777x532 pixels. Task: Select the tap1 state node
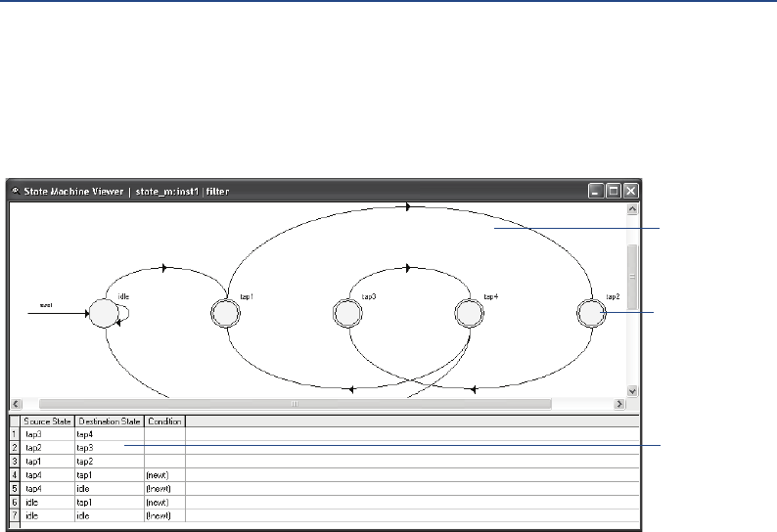click(225, 313)
